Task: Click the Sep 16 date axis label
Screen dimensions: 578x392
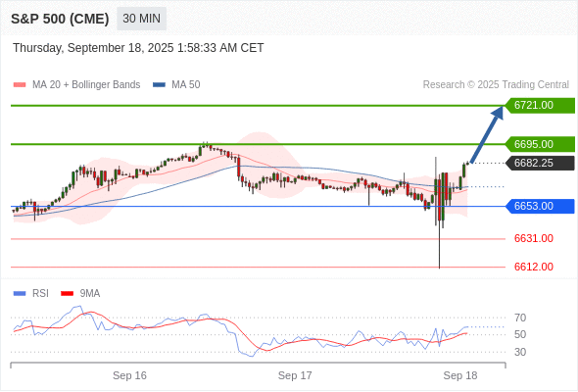Action: coord(129,375)
